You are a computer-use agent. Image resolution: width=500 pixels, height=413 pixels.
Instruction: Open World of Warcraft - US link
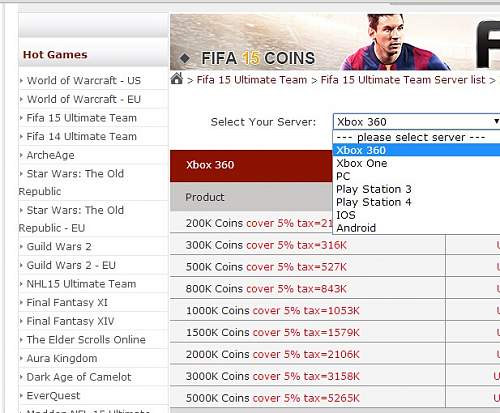[84, 80]
